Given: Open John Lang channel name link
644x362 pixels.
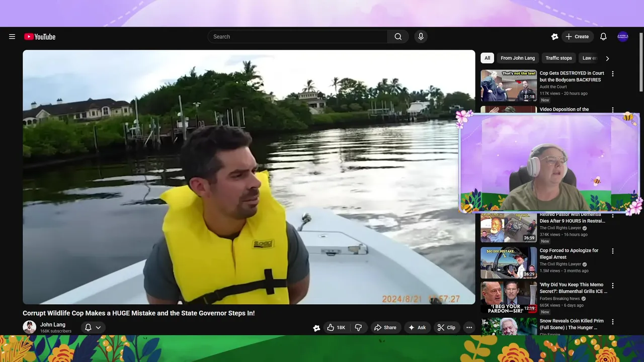Looking at the screenshot, I should [x=53, y=325].
